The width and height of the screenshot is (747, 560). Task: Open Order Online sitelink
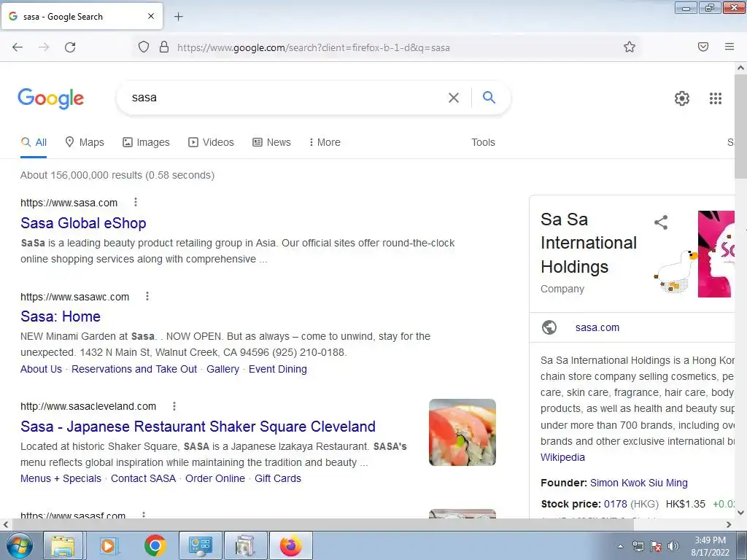pyautogui.click(x=215, y=478)
